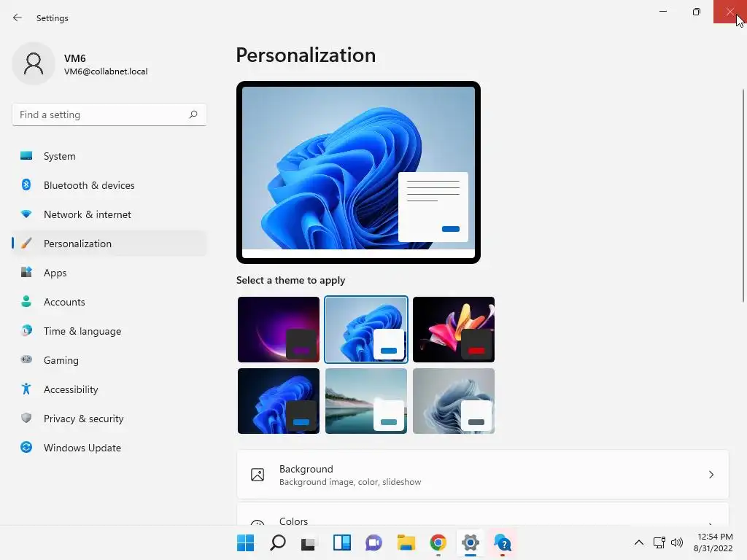Restore down the Settings window
The height and width of the screenshot is (560, 747).
pos(696,12)
